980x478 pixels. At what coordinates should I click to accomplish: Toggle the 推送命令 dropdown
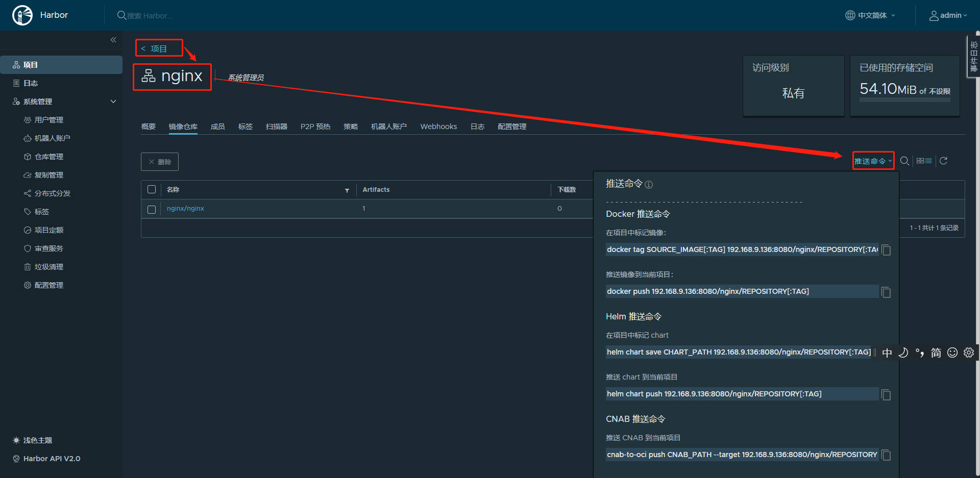(x=873, y=161)
